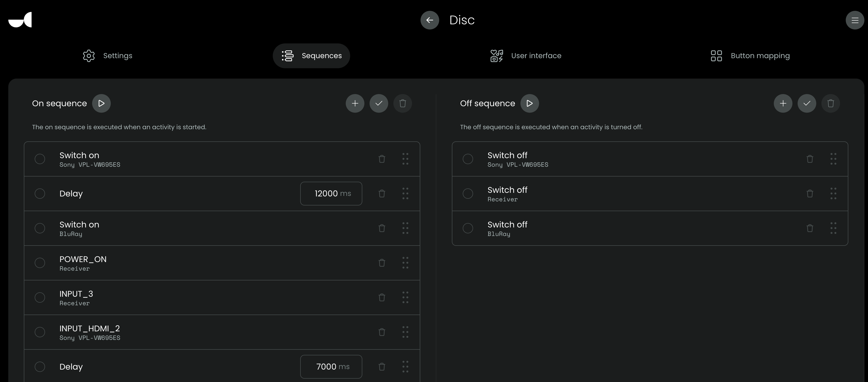
Task: Delete the INPUT_HDMI_2 step
Action: 382,332
